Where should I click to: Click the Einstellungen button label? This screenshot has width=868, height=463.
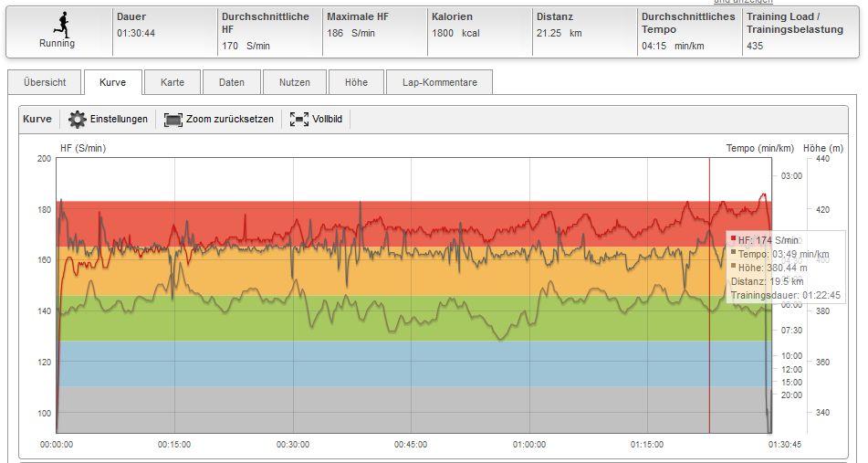coord(119,120)
